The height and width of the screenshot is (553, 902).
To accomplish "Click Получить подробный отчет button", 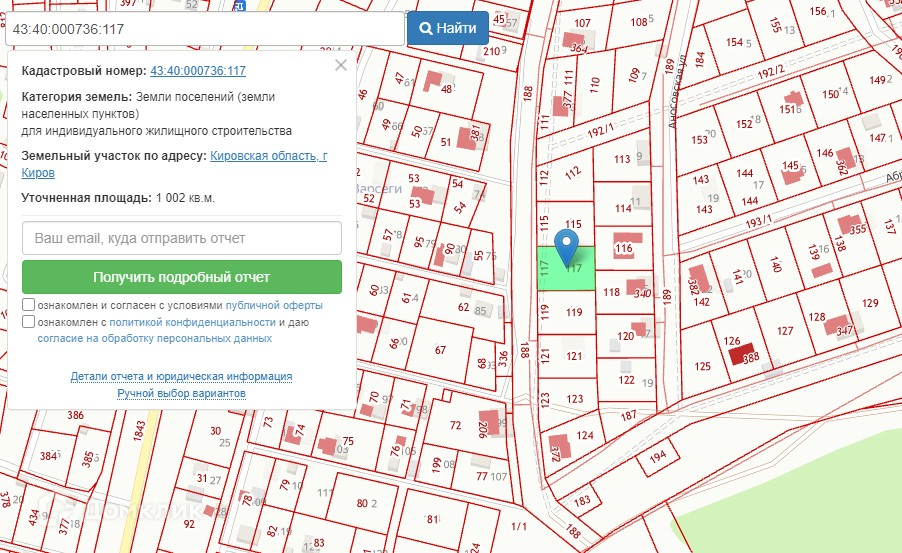I will click(x=182, y=277).
